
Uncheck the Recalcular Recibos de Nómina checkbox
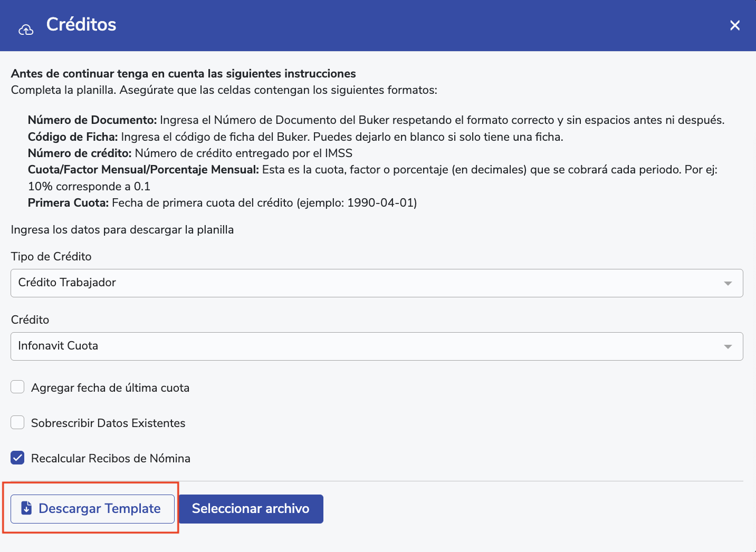point(18,458)
